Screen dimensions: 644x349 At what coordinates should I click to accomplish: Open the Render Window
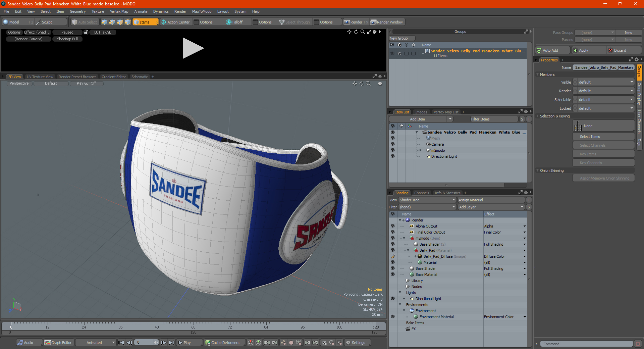(387, 22)
